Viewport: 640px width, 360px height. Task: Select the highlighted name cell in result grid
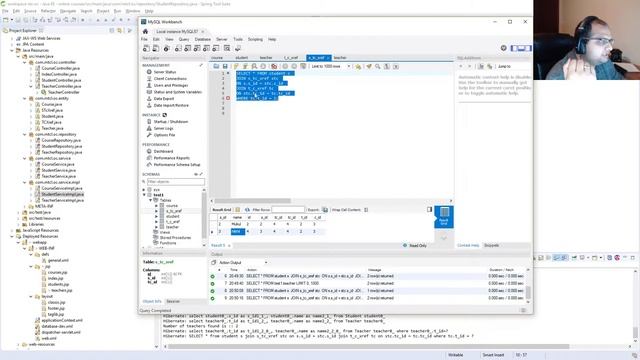[x=238, y=232]
